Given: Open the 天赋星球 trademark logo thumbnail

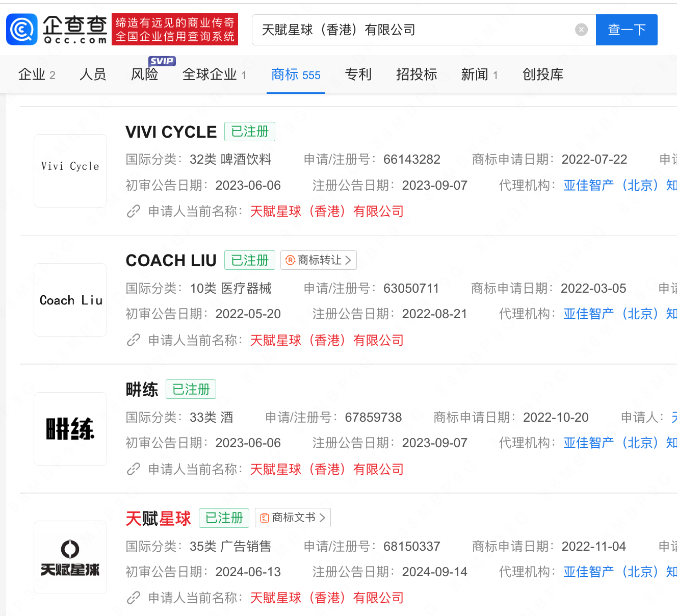Looking at the screenshot, I should tap(70, 557).
